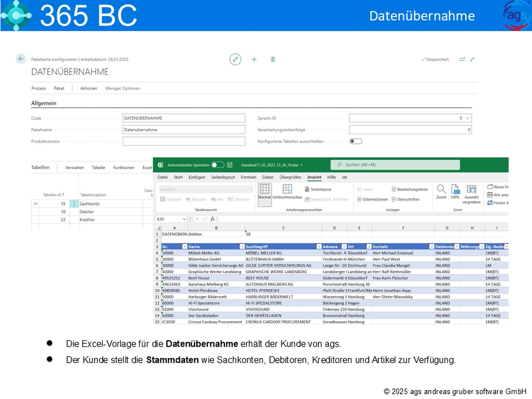Click the row options dots for Sachkonto
Viewport: 532px width, 399px height.
click(x=74, y=204)
